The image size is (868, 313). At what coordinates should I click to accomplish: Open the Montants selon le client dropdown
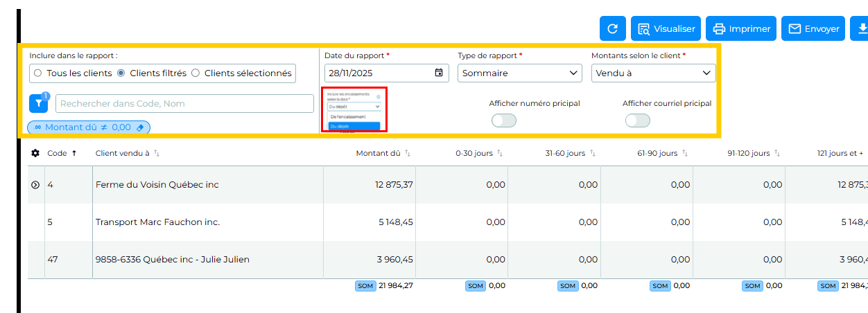[653, 73]
